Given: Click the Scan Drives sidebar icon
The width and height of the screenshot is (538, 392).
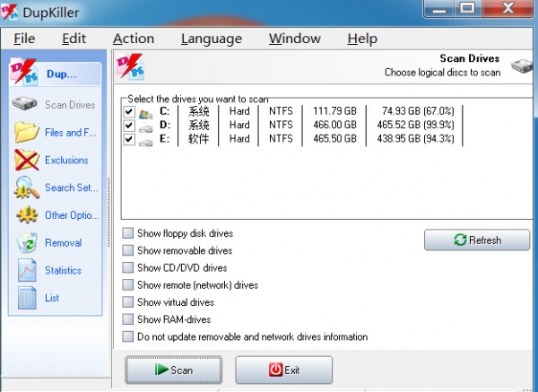Looking at the screenshot, I should coord(26,105).
